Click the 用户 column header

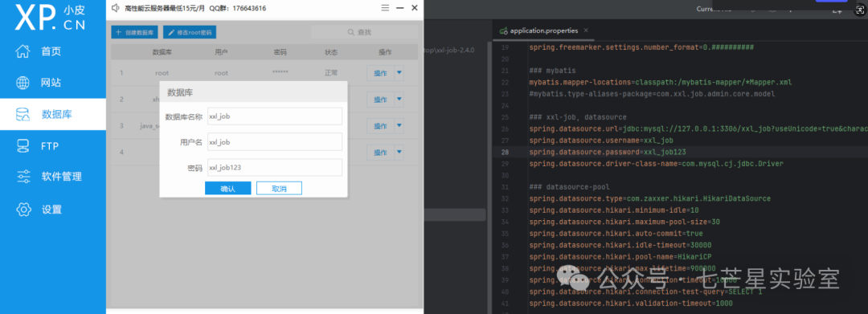tap(222, 52)
